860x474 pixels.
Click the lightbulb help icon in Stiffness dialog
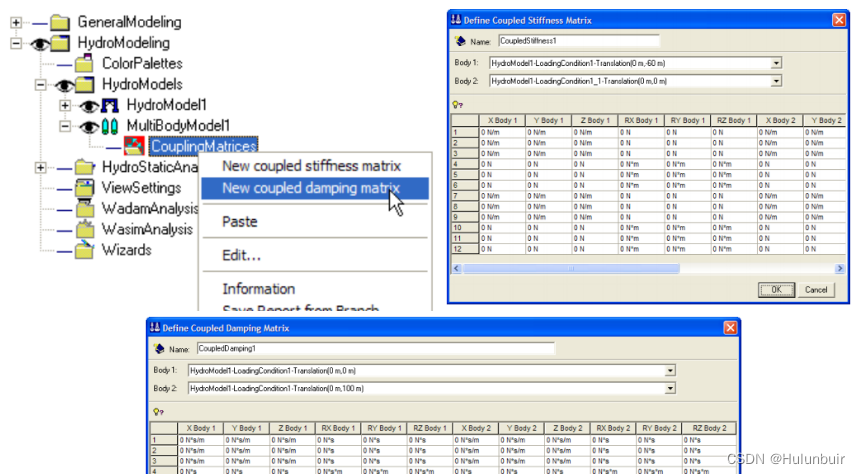tap(457, 104)
